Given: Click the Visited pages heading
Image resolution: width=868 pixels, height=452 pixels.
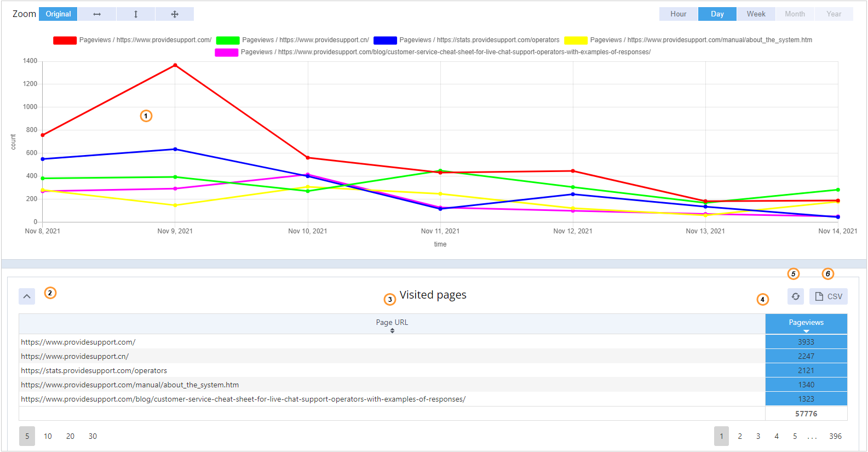Looking at the screenshot, I should pyautogui.click(x=433, y=295).
